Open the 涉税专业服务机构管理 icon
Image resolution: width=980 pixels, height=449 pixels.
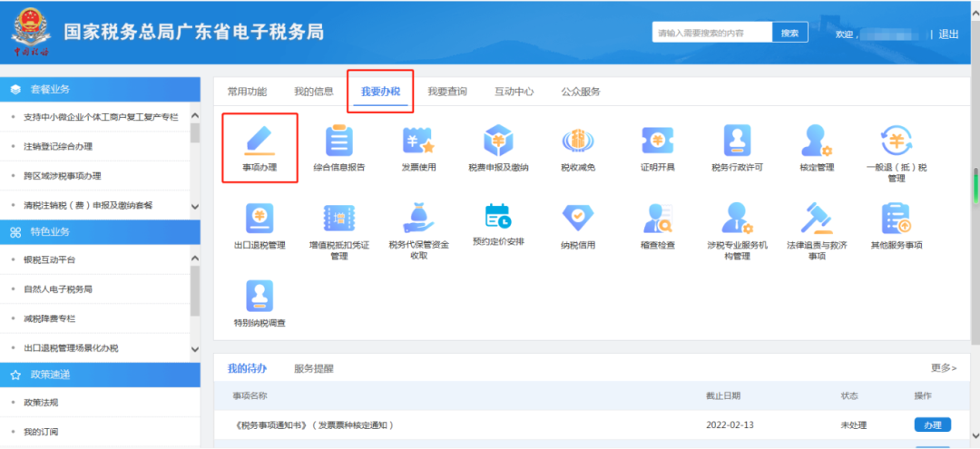738,219
